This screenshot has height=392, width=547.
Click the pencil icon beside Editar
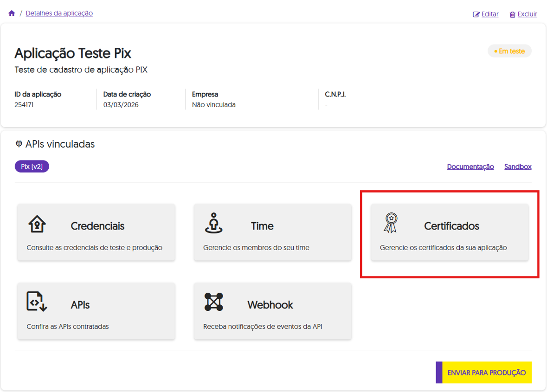(476, 14)
